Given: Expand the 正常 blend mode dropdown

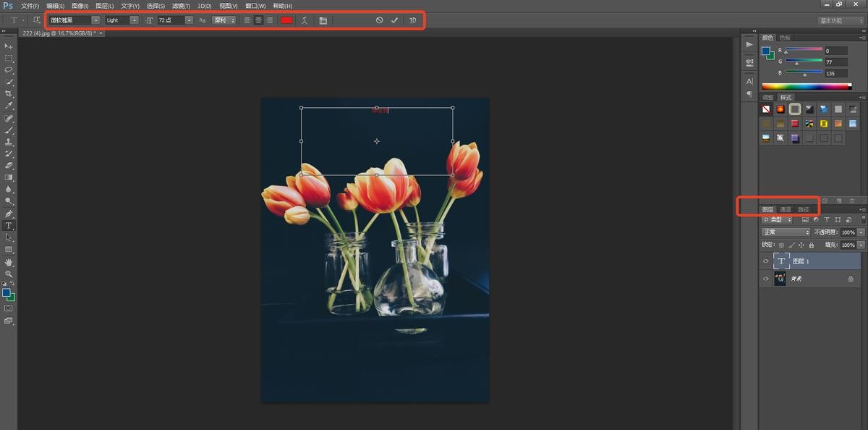Looking at the screenshot, I should [786, 232].
